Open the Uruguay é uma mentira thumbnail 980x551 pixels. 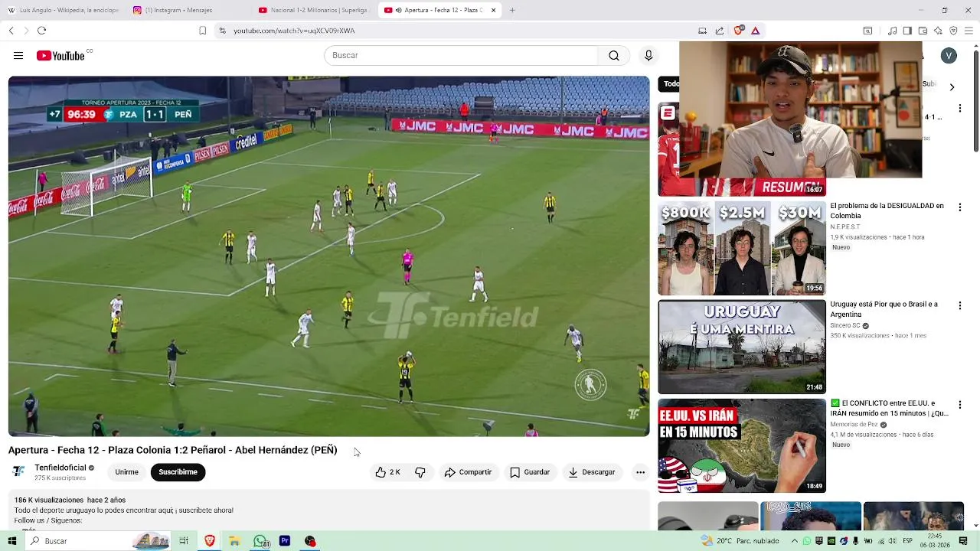pyautogui.click(x=742, y=347)
